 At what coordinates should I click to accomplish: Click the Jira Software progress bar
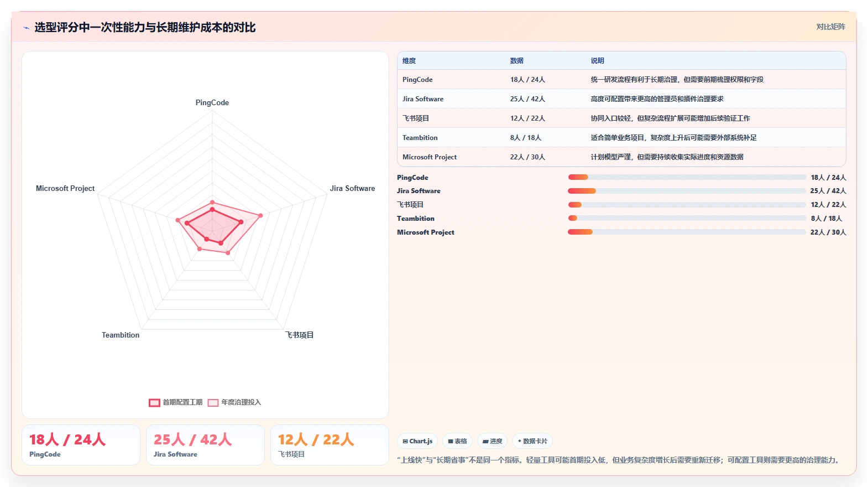point(687,191)
